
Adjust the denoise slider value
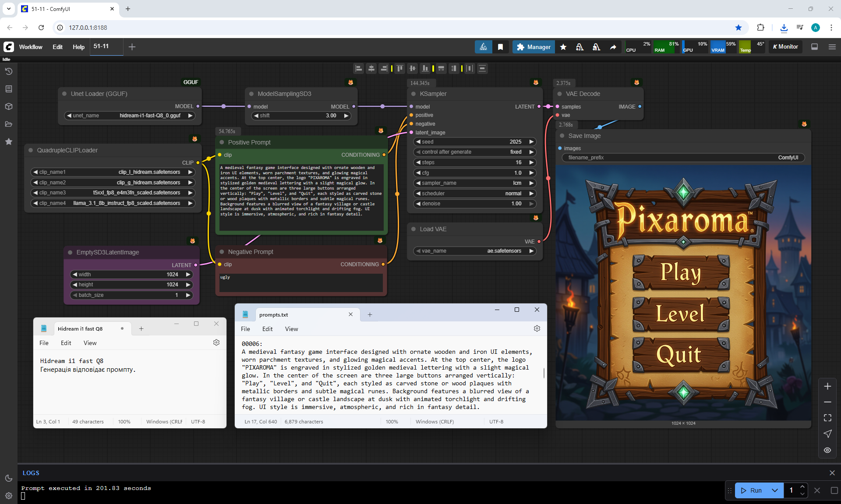475,204
